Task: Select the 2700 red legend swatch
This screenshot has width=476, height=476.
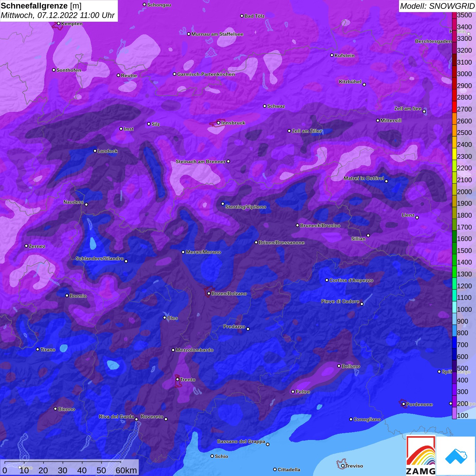Action: [454, 107]
